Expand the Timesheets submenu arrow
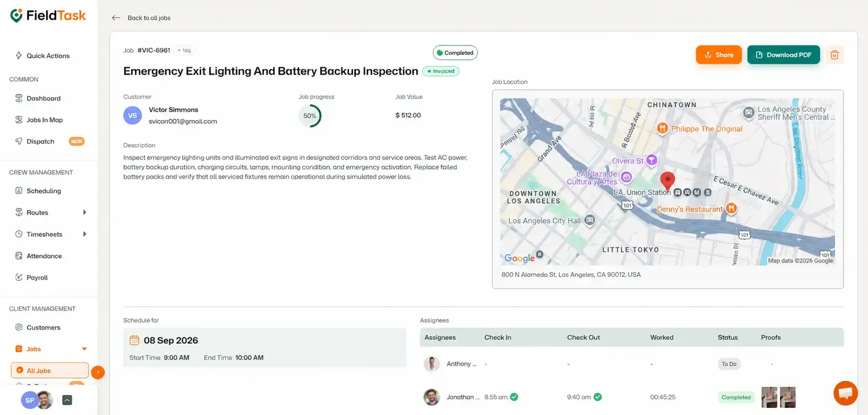Screen dimensions: 868x415 85,234
